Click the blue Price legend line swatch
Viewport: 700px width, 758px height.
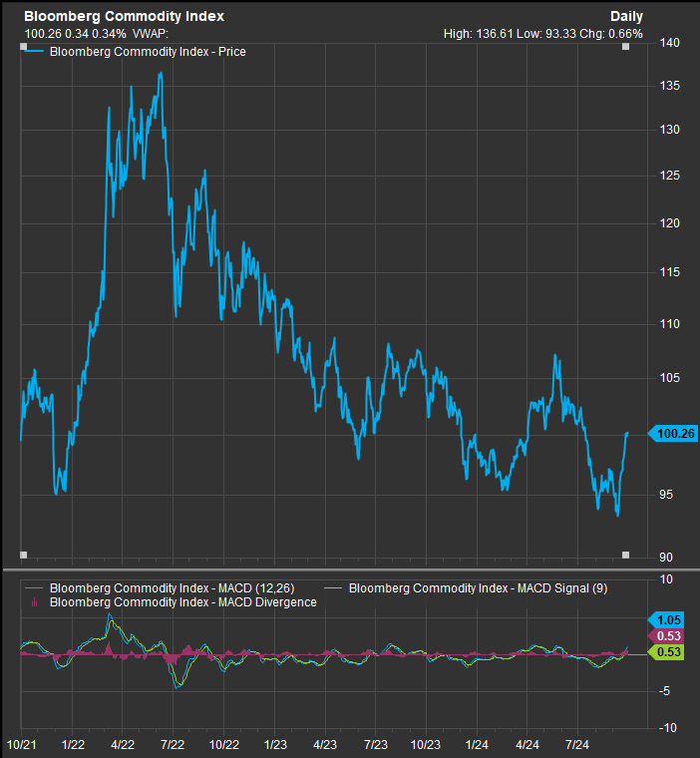[34, 51]
